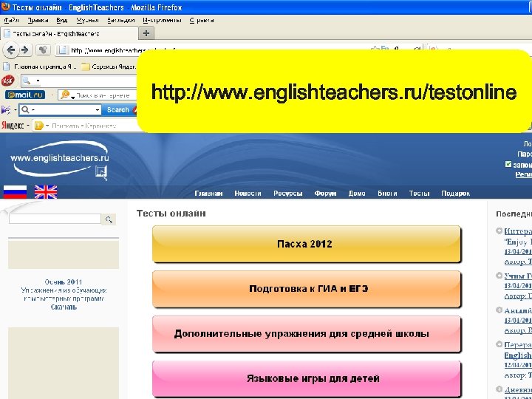
Task: Open the Главная страница Я… bookmark
Action: [x=40, y=66]
